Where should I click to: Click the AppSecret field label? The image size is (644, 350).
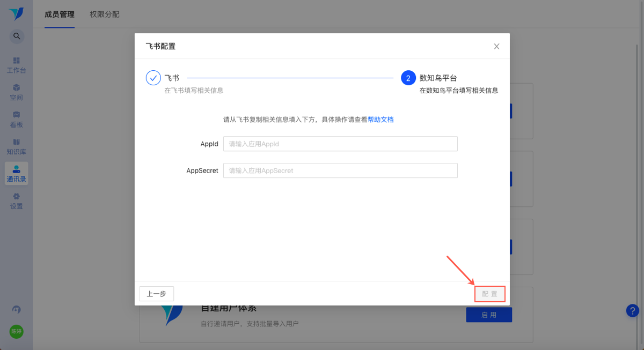pos(202,170)
